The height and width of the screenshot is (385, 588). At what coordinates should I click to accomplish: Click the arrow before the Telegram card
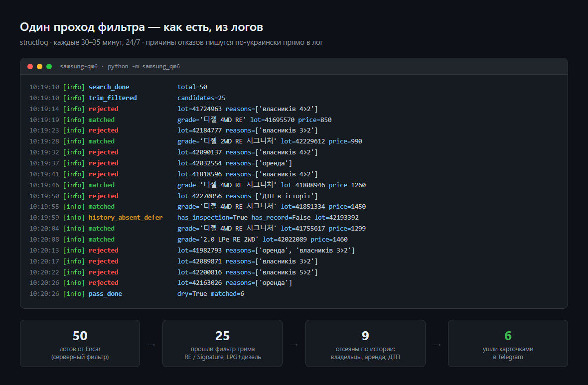pos(437,345)
